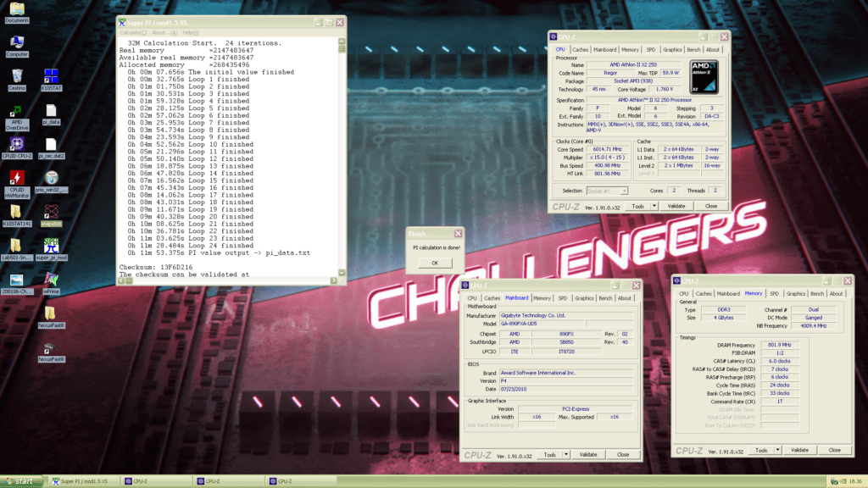This screenshot has height=488, width=868.
Task: Select the pi_data file icon
Action: [x=51, y=114]
